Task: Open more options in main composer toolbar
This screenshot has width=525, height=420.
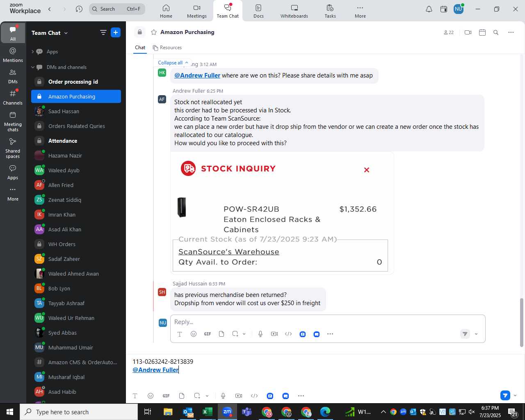Action: click(301, 396)
